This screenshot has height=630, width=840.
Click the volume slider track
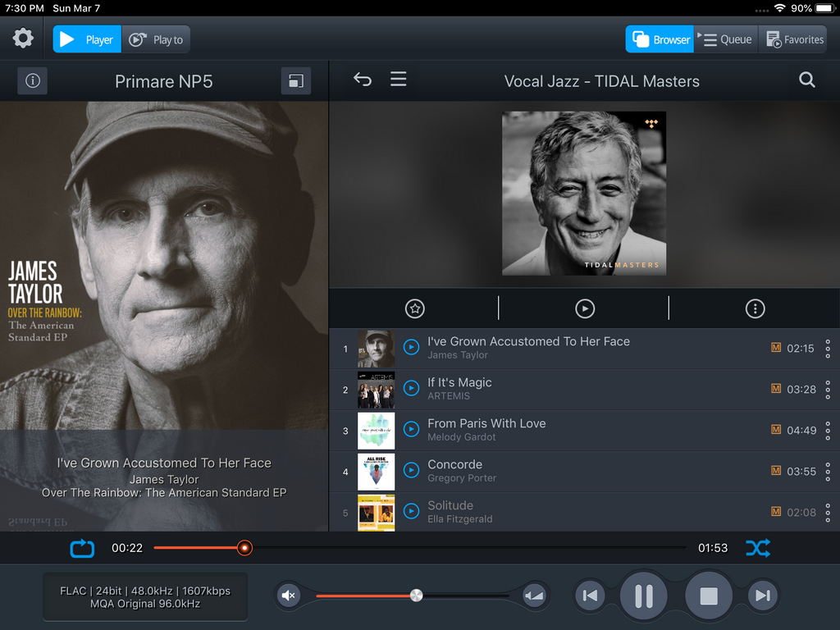[x=413, y=596]
